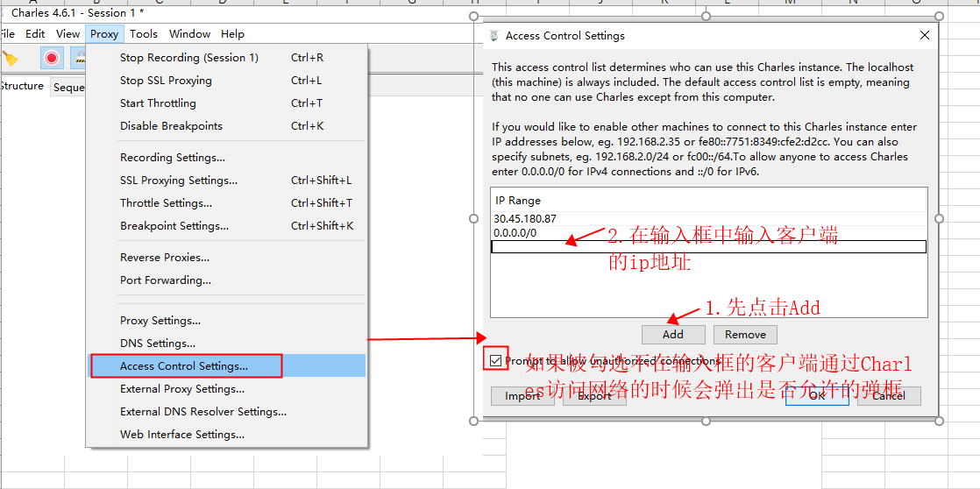Image resolution: width=980 pixels, height=489 pixels.
Task: Open the File menu
Action: click(x=7, y=33)
